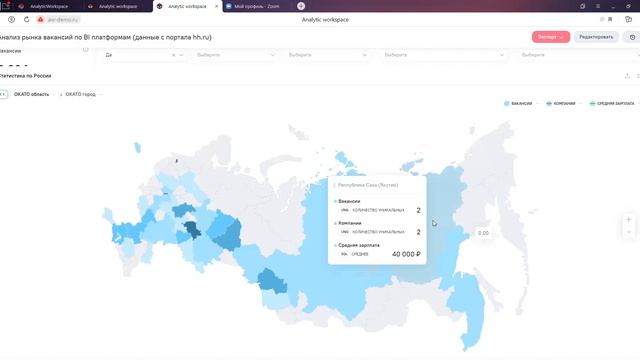Toggle the СРЕДНЯЯ ЗАРПЛАТА legend measure
The image size is (640, 360).
point(612,103)
